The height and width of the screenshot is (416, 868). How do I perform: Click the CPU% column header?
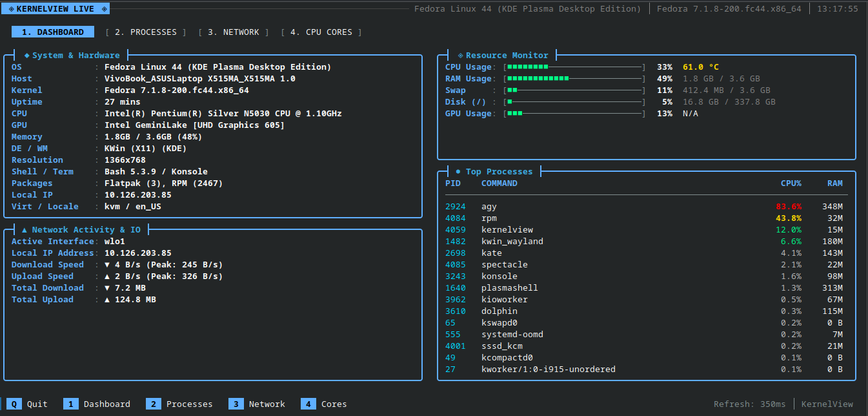tap(791, 183)
